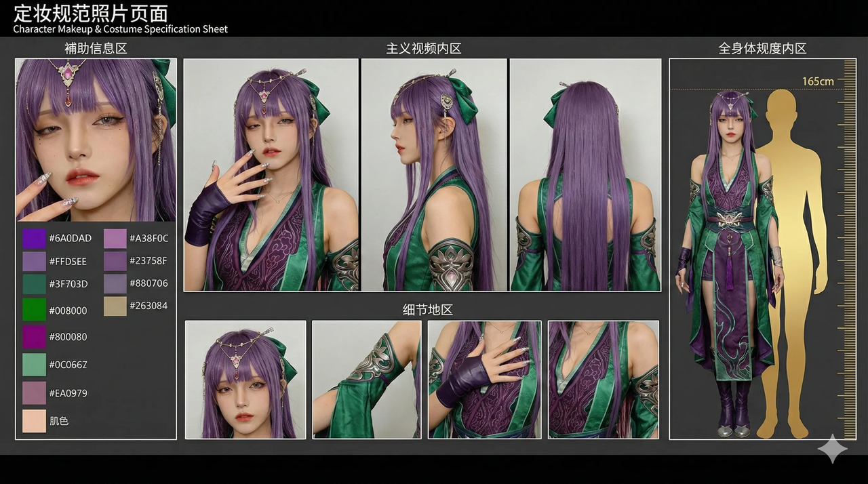Open the front view photo with raised hand
The image size is (868, 484).
point(271,175)
